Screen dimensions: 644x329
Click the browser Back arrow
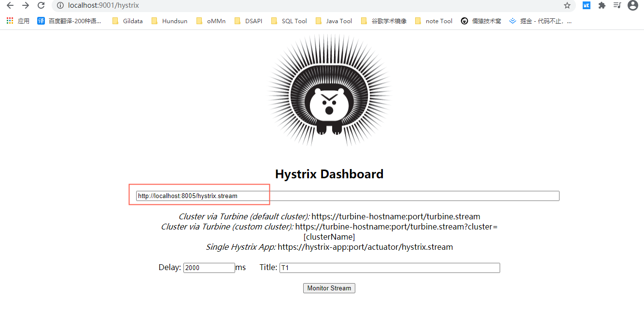click(x=10, y=5)
